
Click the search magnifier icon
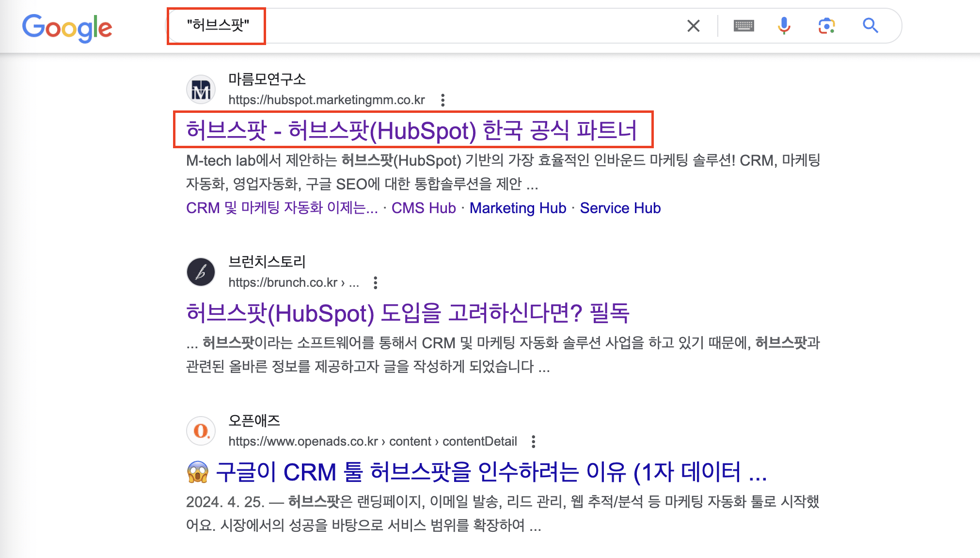(x=870, y=26)
